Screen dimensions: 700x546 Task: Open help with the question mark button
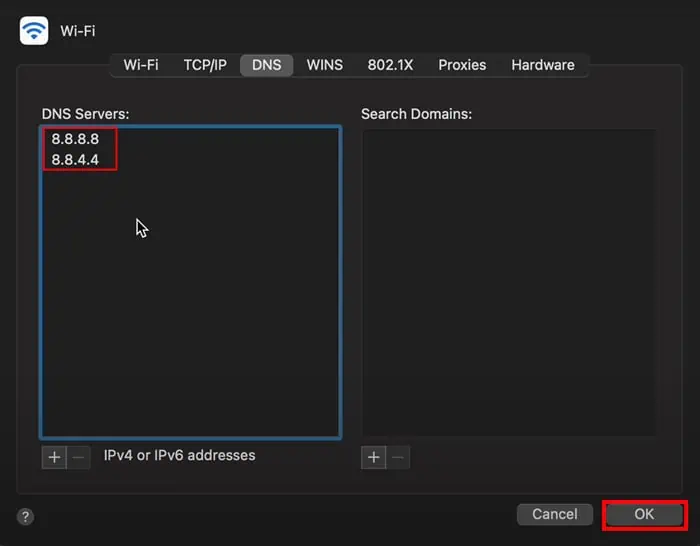26,516
